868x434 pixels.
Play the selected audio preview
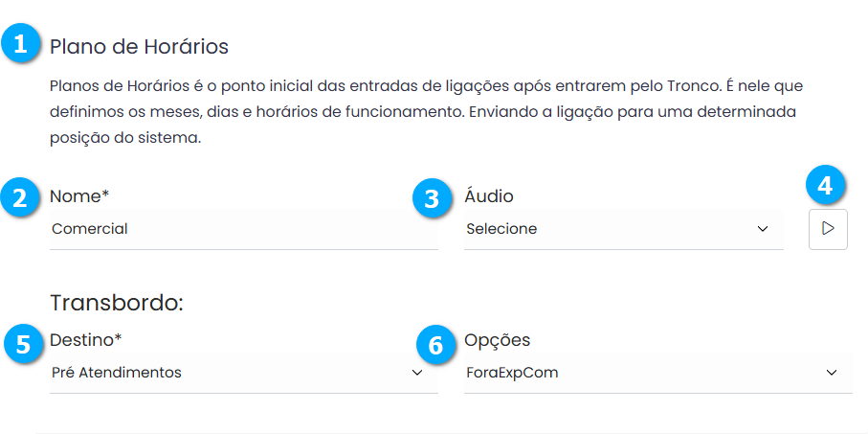(828, 229)
